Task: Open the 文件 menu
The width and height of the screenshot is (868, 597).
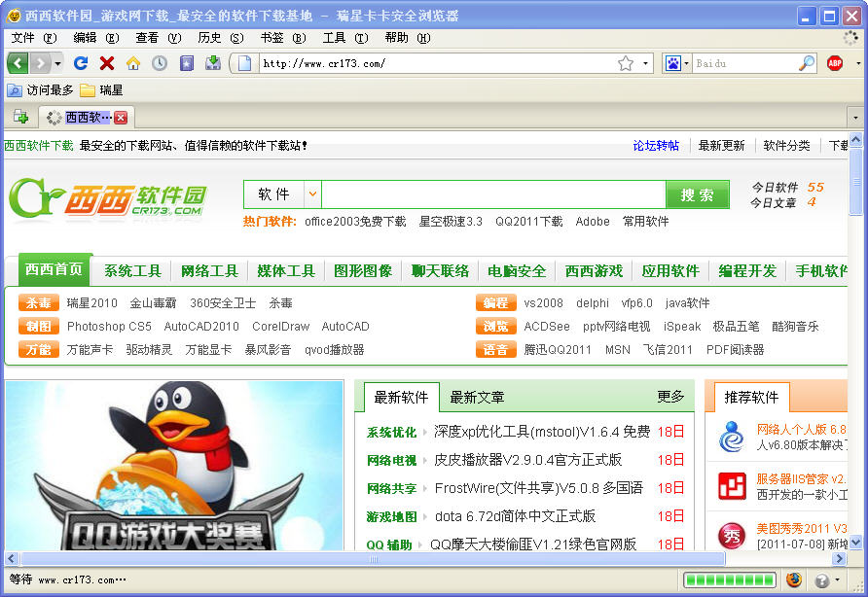Action: click(34, 38)
